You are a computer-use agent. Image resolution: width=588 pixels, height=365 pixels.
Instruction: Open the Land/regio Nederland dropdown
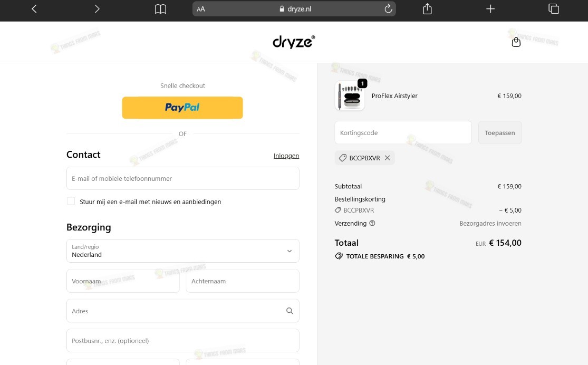[x=182, y=251]
